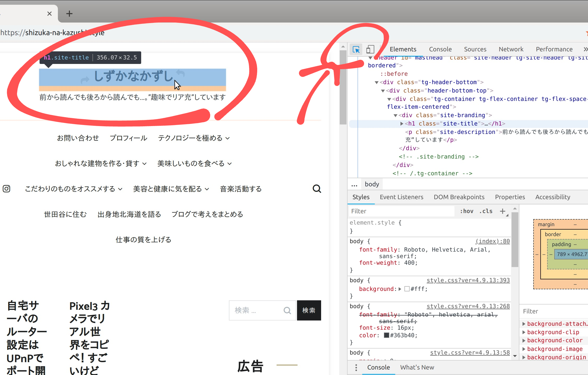The height and width of the screenshot is (375, 588).
Task: Collapse the tg-container div node
Action: 389,99
